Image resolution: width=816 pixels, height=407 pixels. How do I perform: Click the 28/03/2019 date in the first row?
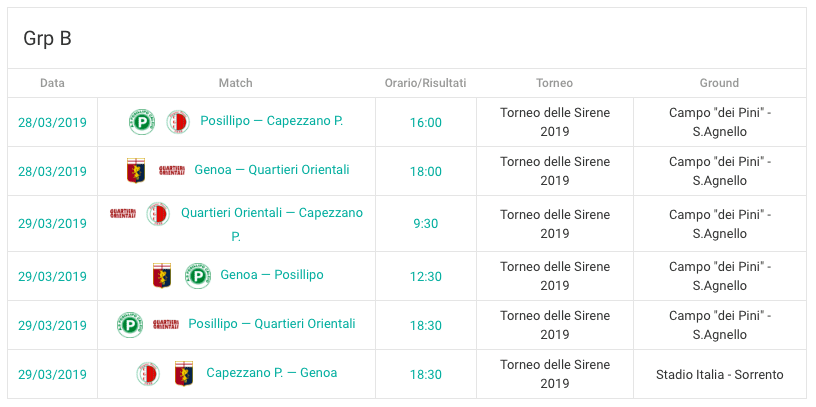52,123
